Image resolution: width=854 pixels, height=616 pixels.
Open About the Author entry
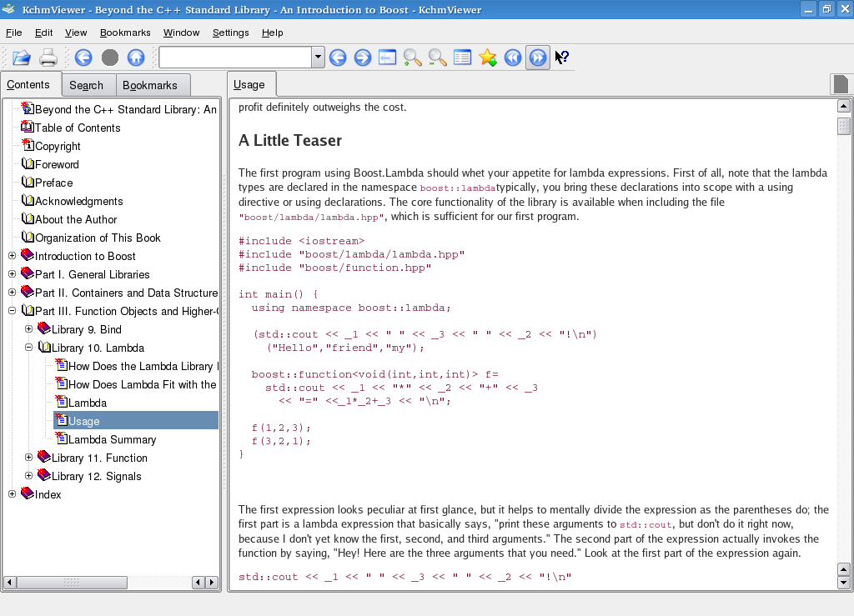[x=76, y=219]
